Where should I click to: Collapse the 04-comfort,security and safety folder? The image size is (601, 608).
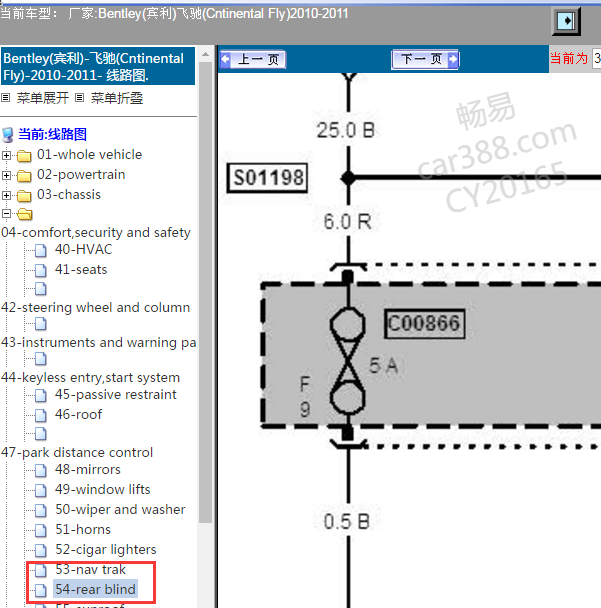[x=6, y=213]
